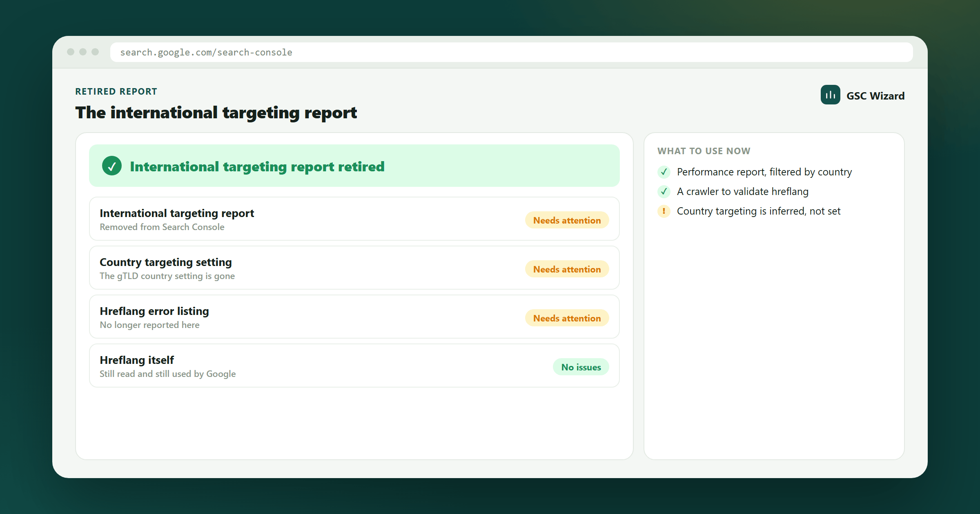980x514 pixels.
Task: Click Needs attention badge for Country targeting setting
Action: coord(567,269)
